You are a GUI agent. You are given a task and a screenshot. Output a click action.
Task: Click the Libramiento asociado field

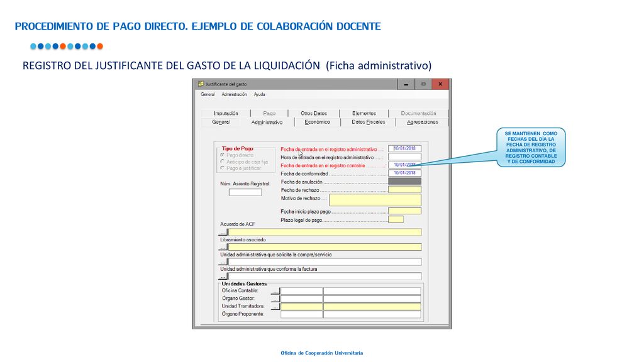pyautogui.click(x=325, y=247)
